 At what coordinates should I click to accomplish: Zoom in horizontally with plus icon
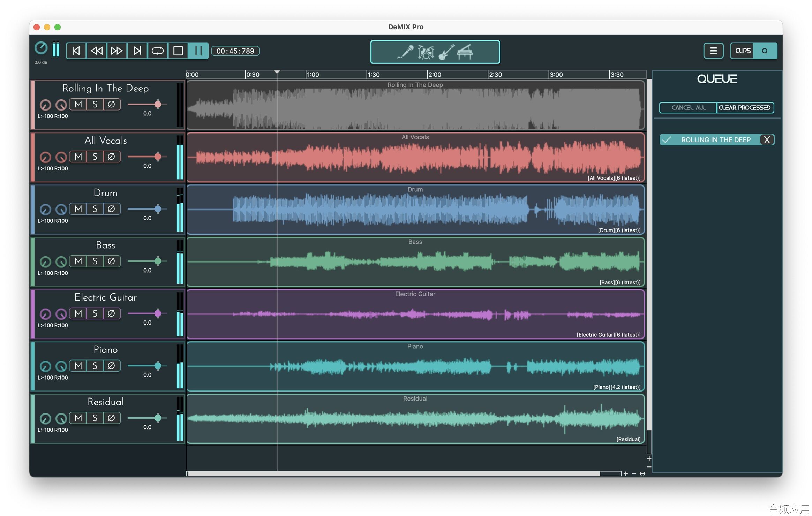click(x=626, y=473)
